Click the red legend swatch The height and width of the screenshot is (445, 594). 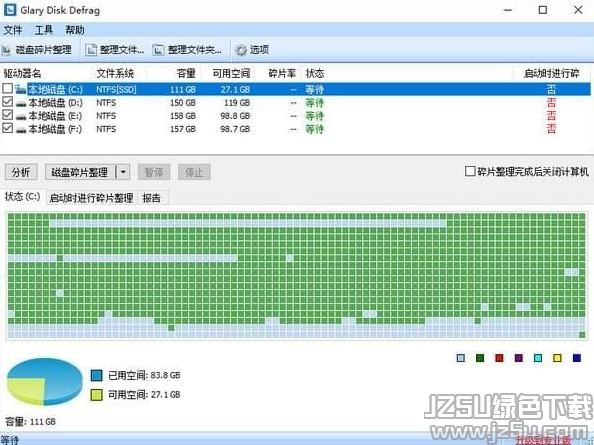coord(499,358)
